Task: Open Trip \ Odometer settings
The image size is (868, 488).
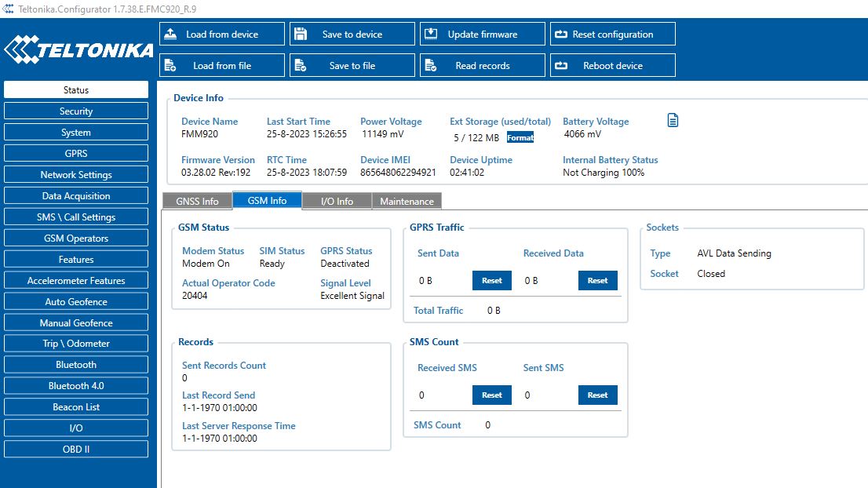Action: coord(76,343)
